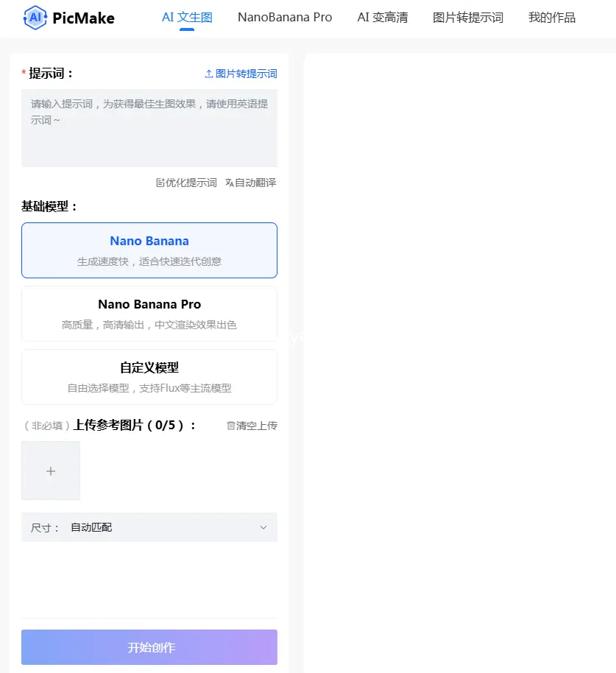Click the plus icon to upload reference image

(x=51, y=471)
